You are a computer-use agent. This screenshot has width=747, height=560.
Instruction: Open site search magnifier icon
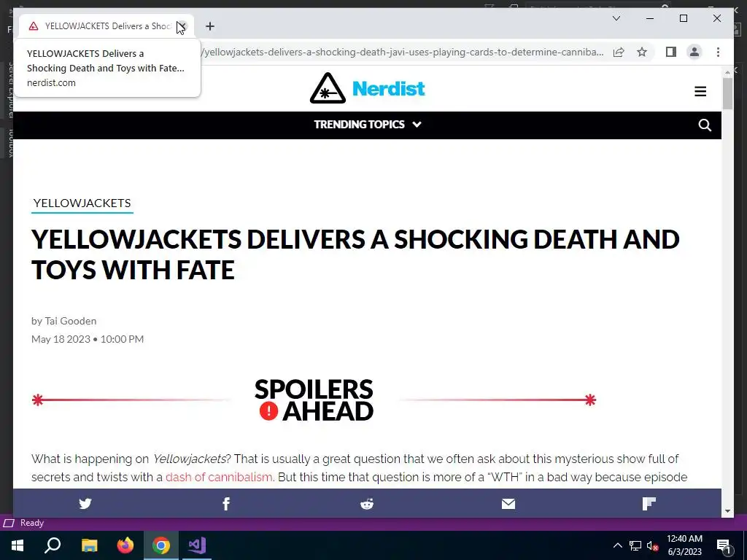[x=705, y=125]
